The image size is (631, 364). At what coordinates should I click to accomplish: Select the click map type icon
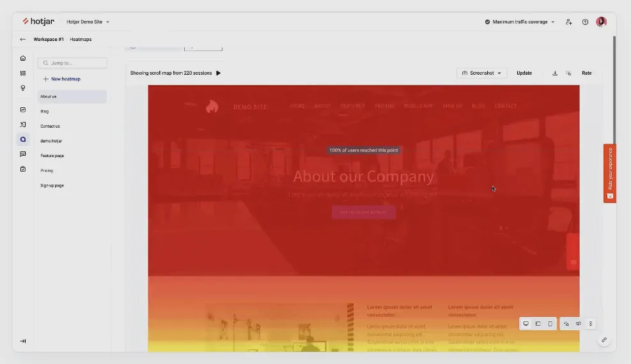coord(566,324)
